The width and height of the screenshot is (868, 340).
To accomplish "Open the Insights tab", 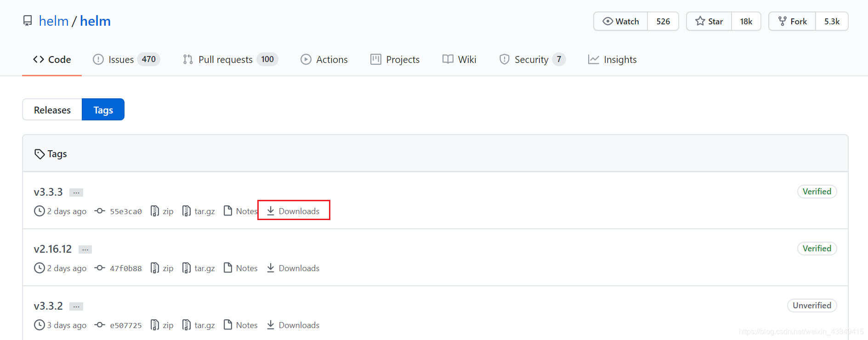I will pos(613,59).
